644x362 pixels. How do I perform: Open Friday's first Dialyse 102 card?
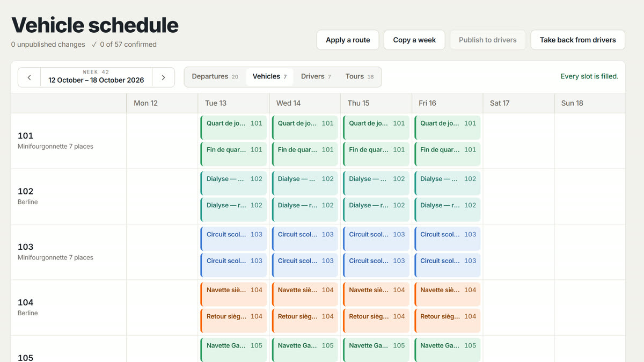[x=447, y=183]
